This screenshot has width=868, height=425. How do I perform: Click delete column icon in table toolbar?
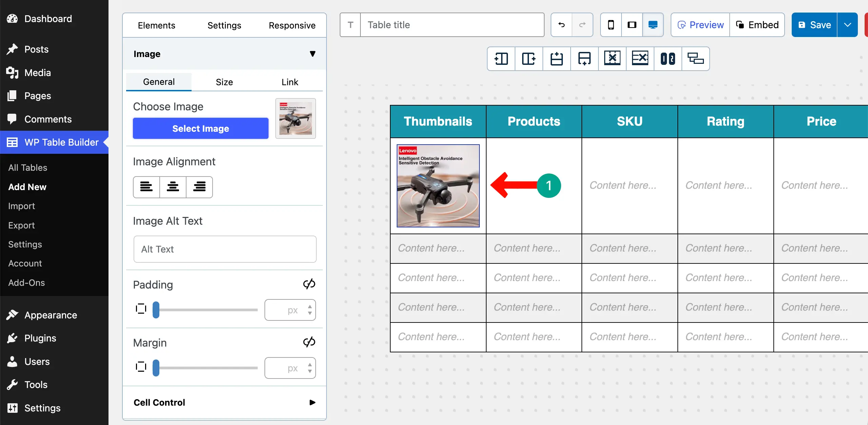[612, 58]
